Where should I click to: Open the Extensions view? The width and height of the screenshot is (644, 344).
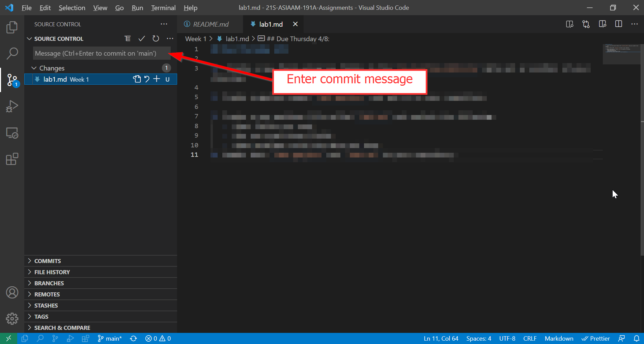click(12, 159)
